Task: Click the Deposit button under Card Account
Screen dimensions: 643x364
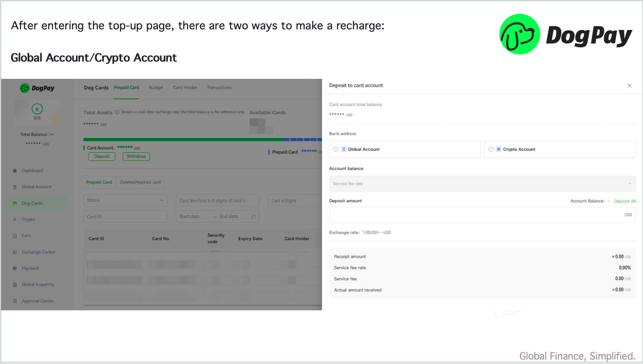Action: click(102, 157)
